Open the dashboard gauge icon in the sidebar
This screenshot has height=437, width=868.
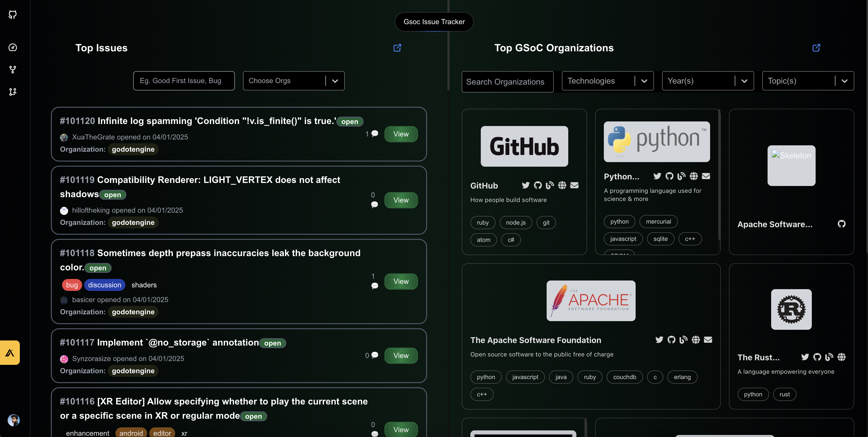[x=12, y=48]
